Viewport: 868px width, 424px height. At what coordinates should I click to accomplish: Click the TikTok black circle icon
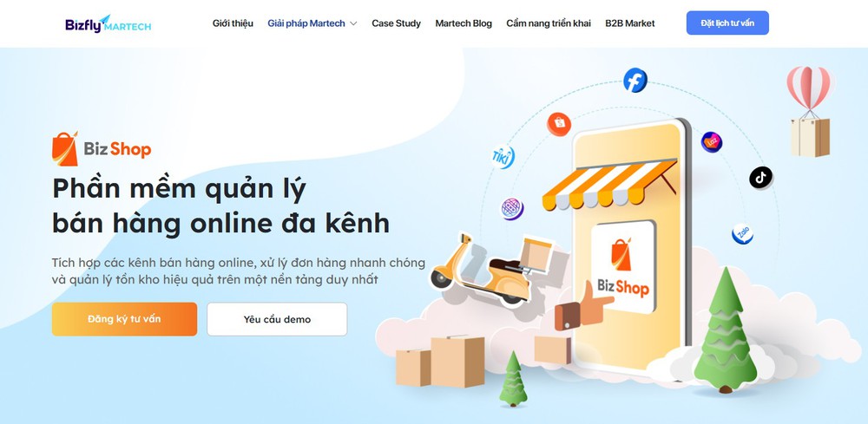[760, 178]
